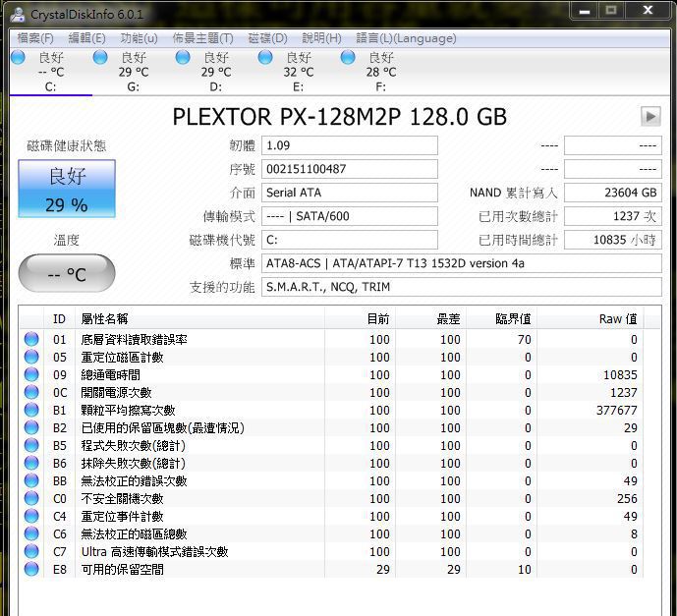Select the D: drive status orb
The width and height of the screenshot is (677, 616).
tap(183, 57)
